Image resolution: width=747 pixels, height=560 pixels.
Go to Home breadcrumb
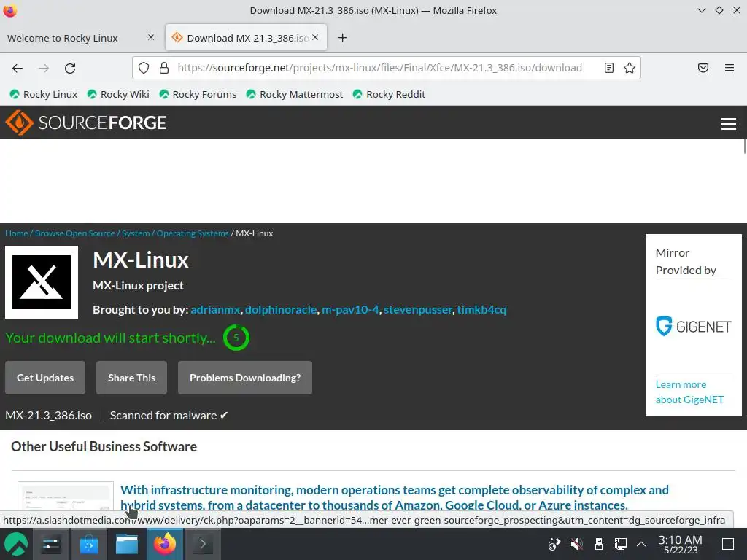coord(17,233)
